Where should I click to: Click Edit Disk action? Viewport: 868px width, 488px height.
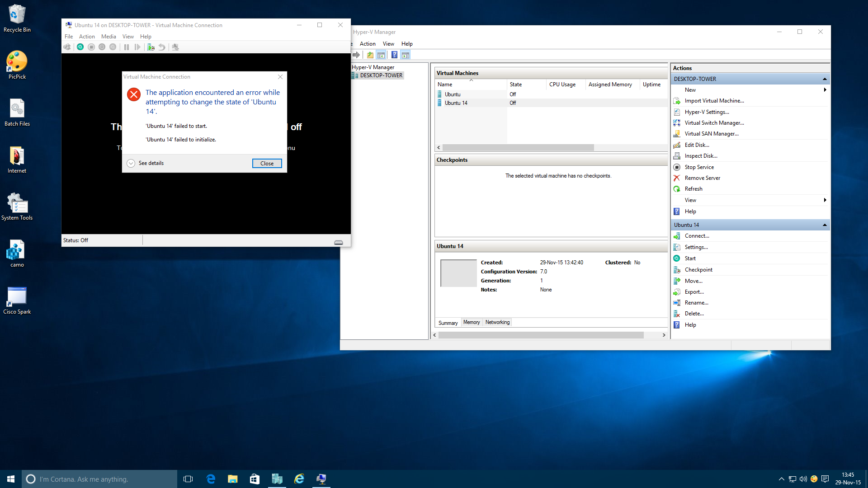point(697,145)
